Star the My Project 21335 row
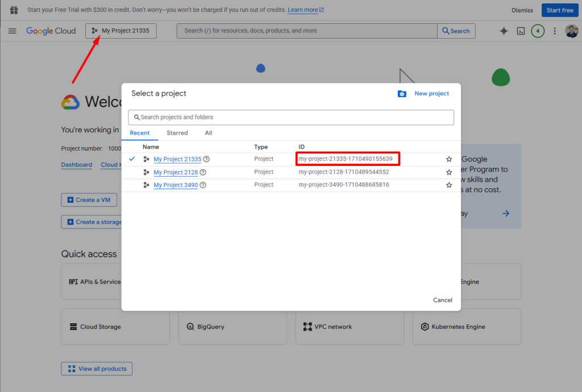The image size is (582, 392). pyautogui.click(x=449, y=159)
